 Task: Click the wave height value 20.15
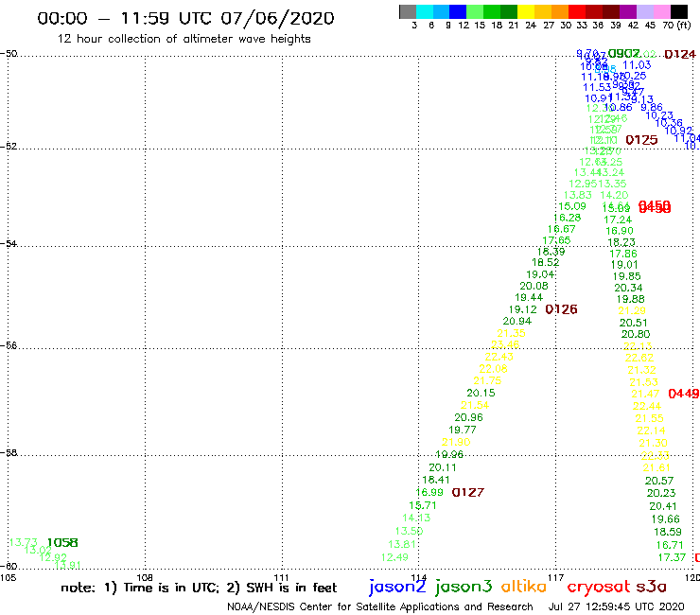pos(481,393)
